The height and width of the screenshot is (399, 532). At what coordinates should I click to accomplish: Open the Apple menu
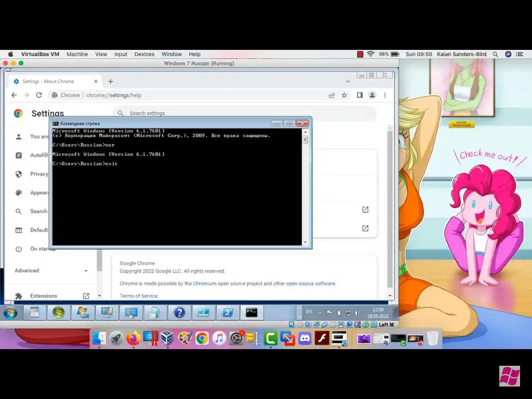[11, 54]
